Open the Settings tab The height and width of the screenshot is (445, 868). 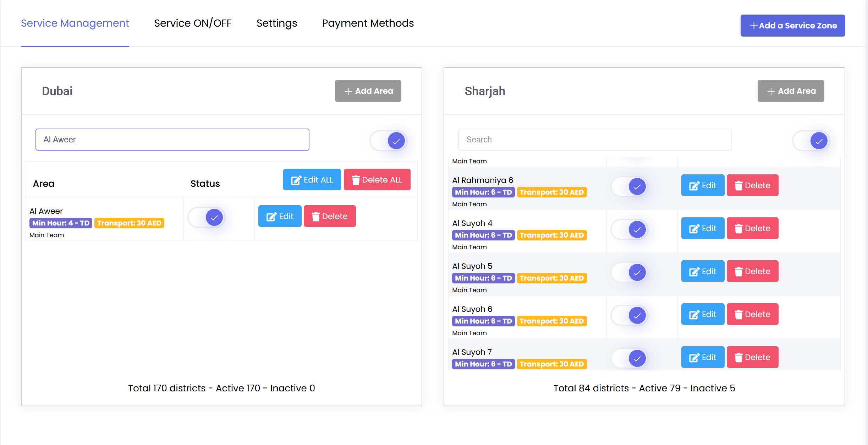click(x=276, y=23)
